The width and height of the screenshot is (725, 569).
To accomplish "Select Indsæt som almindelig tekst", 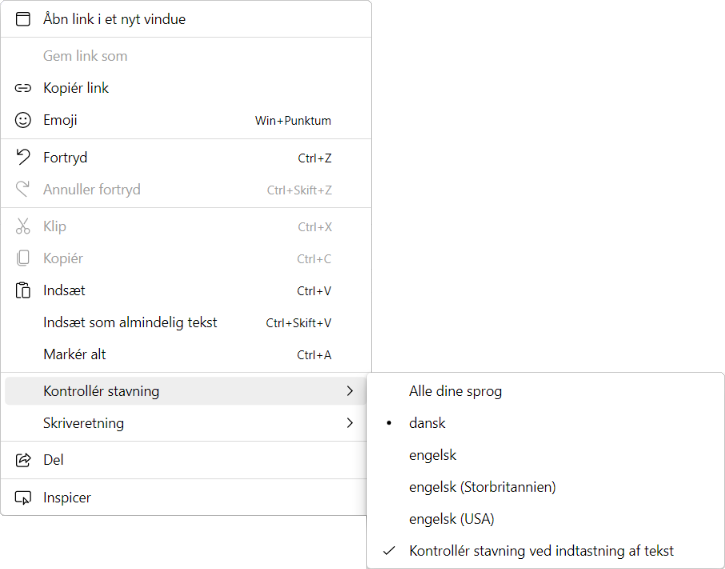I will point(130,323).
